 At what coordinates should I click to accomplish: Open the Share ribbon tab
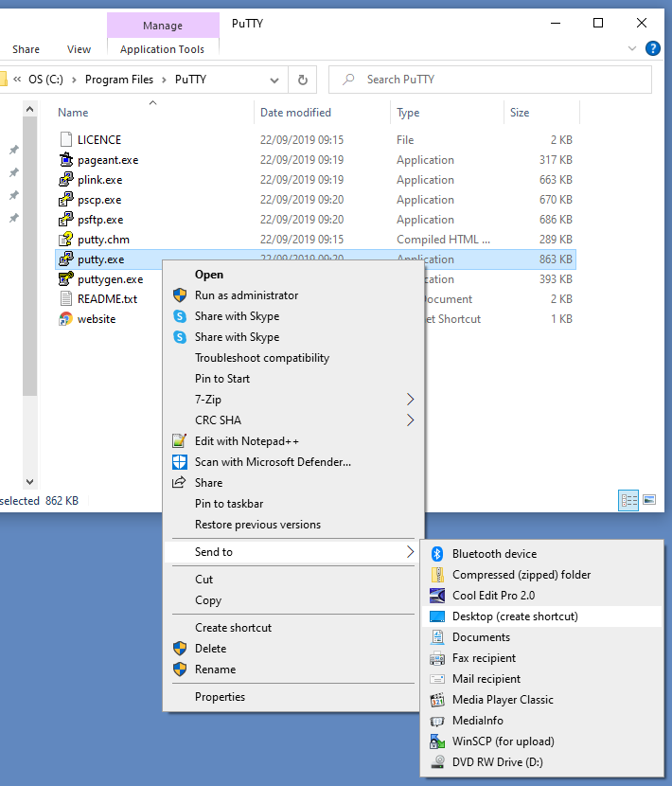coord(27,49)
